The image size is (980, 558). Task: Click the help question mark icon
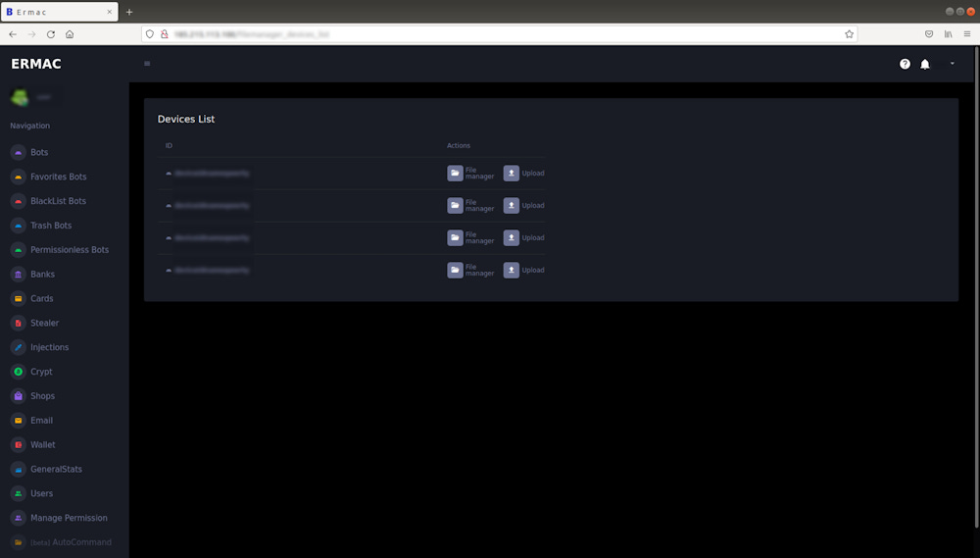[905, 64]
